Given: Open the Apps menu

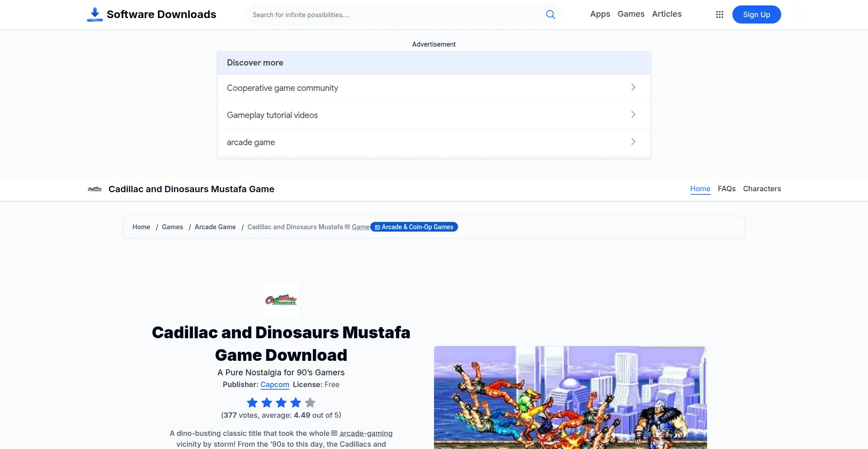Looking at the screenshot, I should click(x=600, y=14).
